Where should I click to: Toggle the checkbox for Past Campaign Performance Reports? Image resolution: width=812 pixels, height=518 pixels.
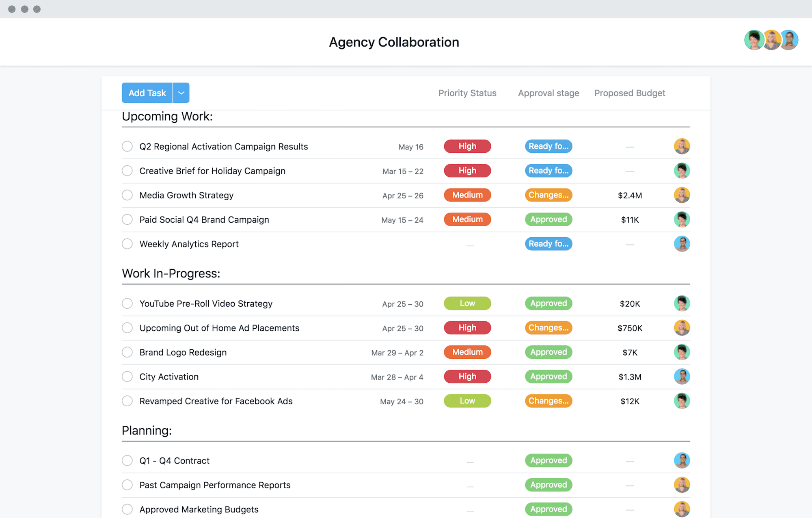coord(127,484)
